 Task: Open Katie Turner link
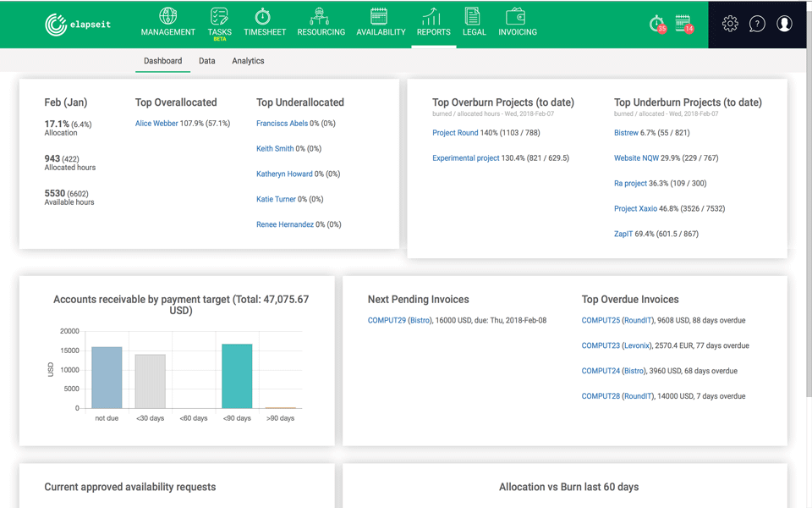[x=276, y=199]
